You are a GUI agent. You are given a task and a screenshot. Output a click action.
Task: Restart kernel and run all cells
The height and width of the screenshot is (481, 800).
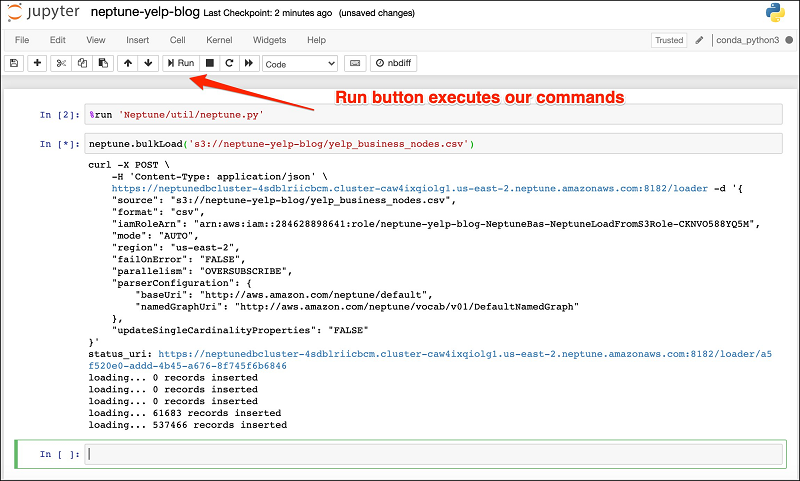249,63
